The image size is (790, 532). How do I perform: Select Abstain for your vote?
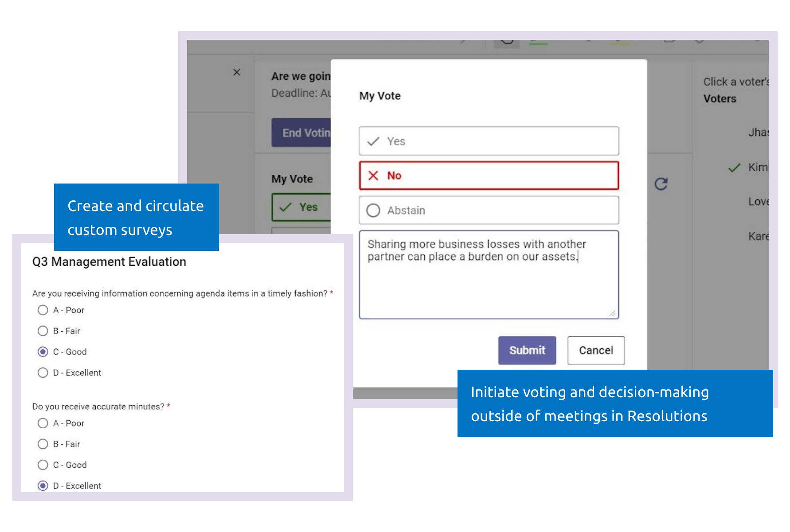point(488,210)
